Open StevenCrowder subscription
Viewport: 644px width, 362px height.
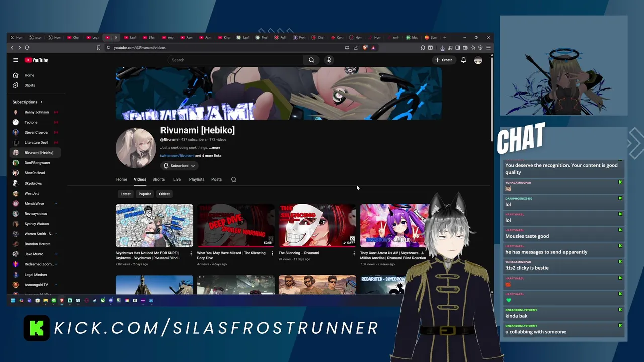click(36, 132)
